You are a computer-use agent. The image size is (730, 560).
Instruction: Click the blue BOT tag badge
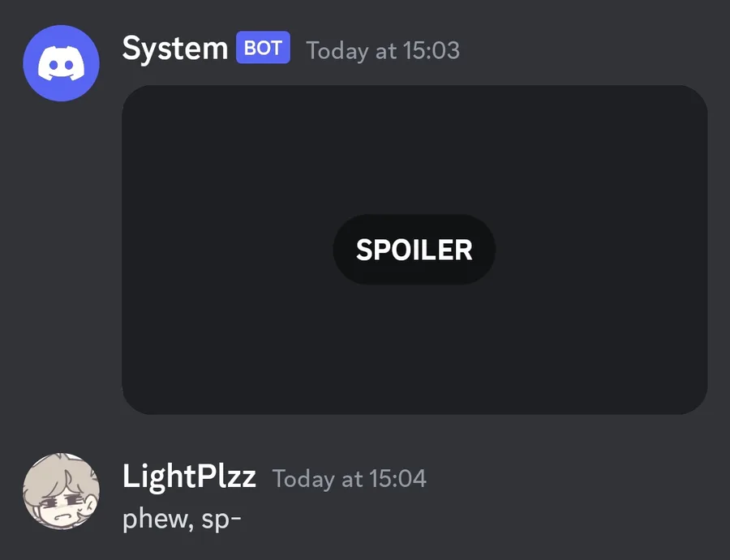point(263,48)
